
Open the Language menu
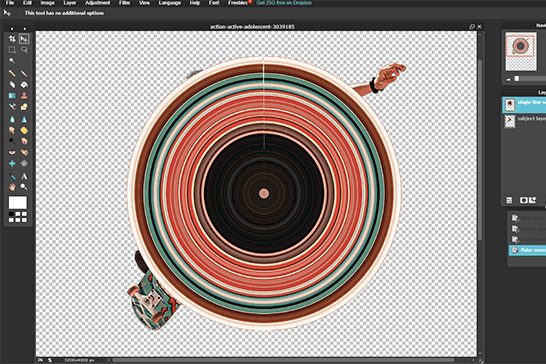(170, 3)
